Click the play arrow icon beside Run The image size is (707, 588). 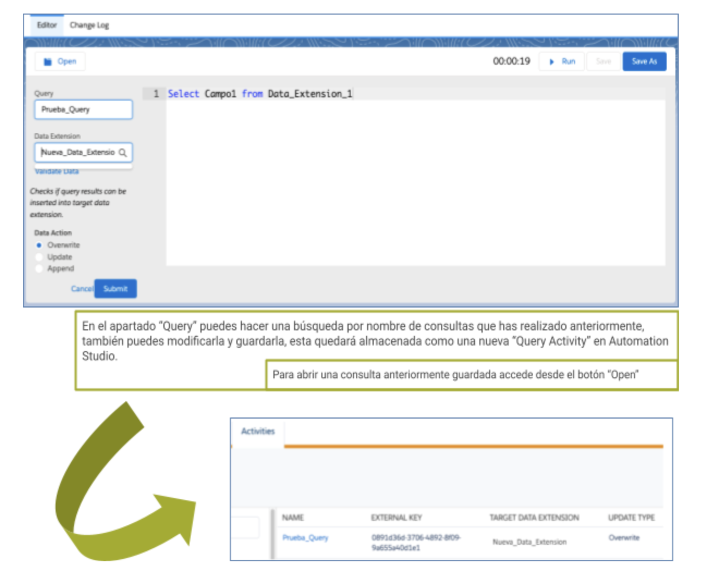(552, 62)
